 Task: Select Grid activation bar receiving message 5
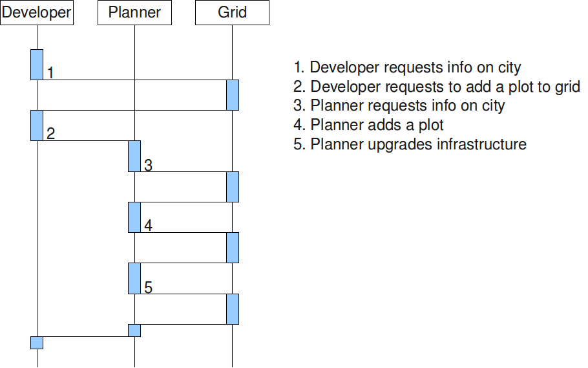[233, 308]
